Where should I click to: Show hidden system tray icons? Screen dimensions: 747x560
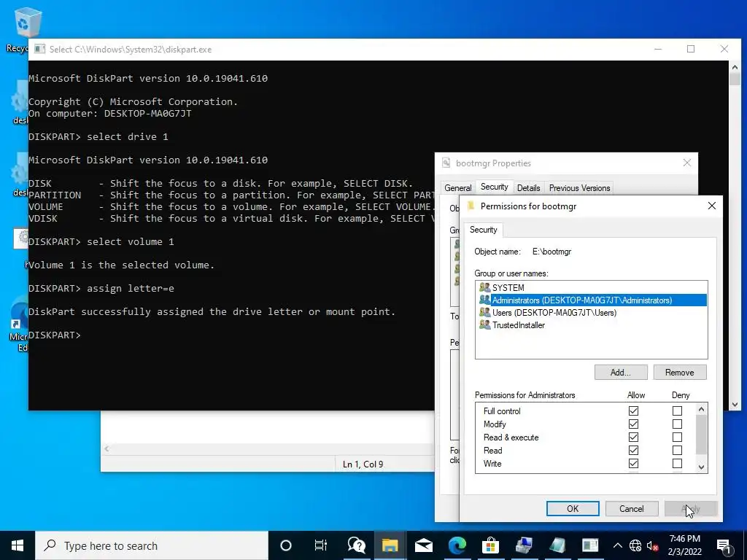pos(617,545)
